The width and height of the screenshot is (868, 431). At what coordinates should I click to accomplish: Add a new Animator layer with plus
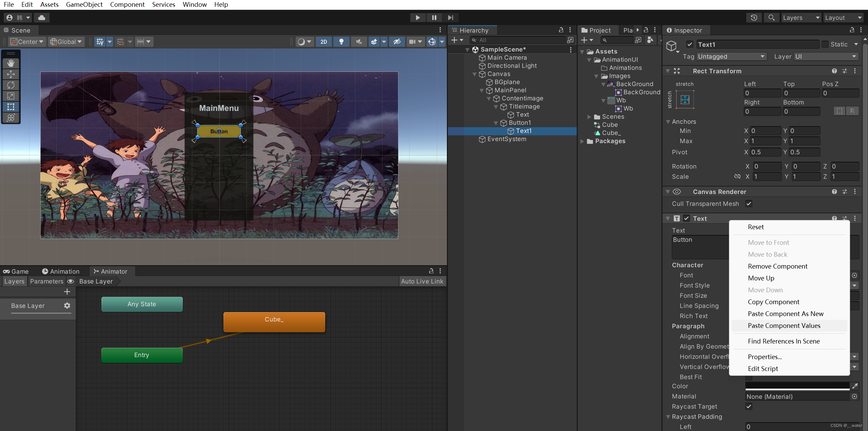[67, 292]
